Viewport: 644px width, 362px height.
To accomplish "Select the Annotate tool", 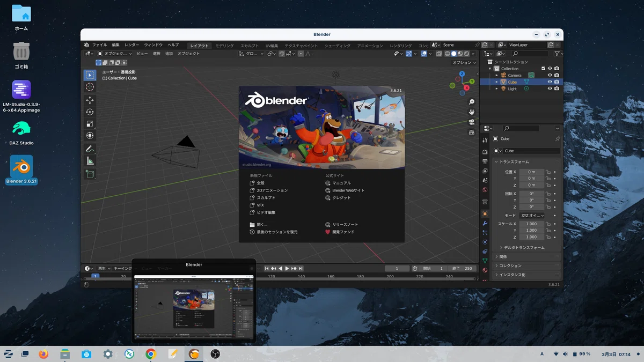I will coord(90,149).
